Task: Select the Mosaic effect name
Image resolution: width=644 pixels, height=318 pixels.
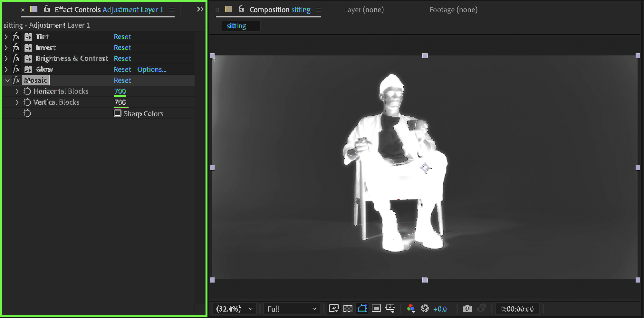Action: (36, 81)
